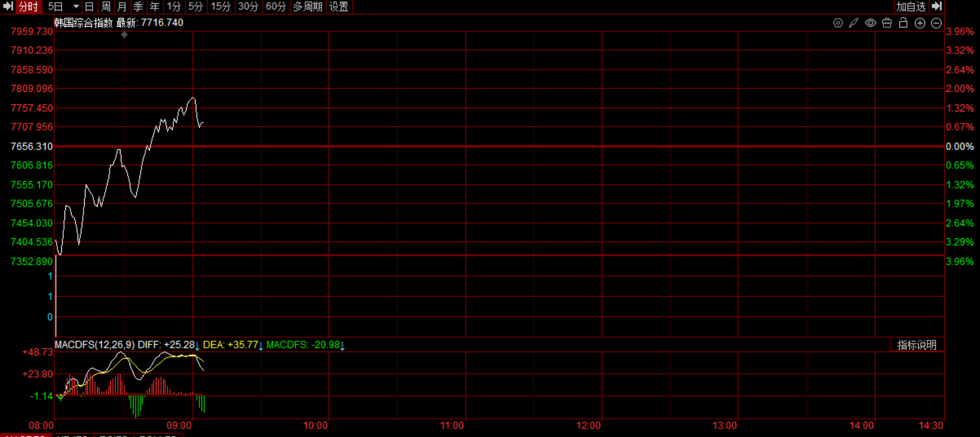The width and height of the screenshot is (980, 437).
Task: Click the right panel collapse arrow icon
Action: tap(937, 7)
